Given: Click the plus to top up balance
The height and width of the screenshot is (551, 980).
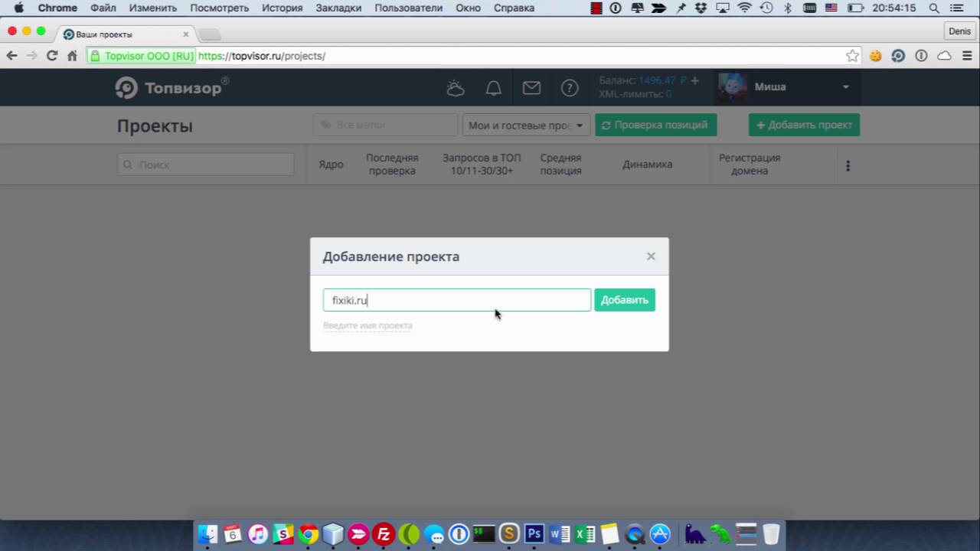Looking at the screenshot, I should coord(695,80).
